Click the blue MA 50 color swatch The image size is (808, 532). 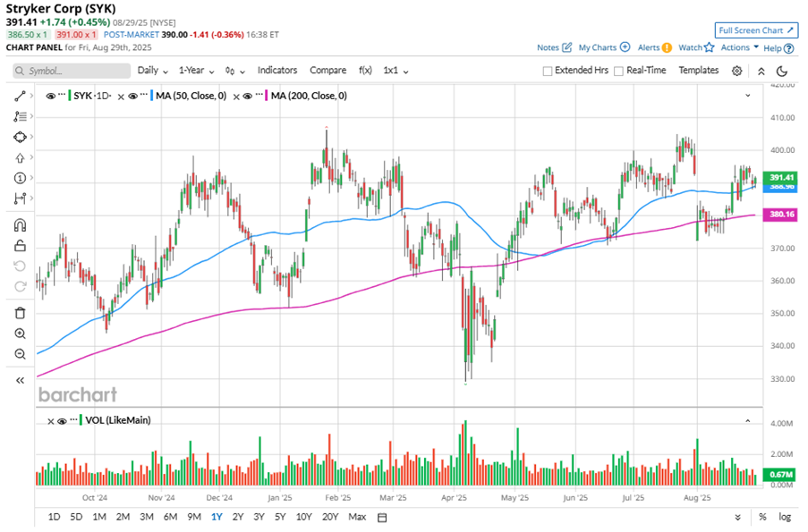click(151, 96)
